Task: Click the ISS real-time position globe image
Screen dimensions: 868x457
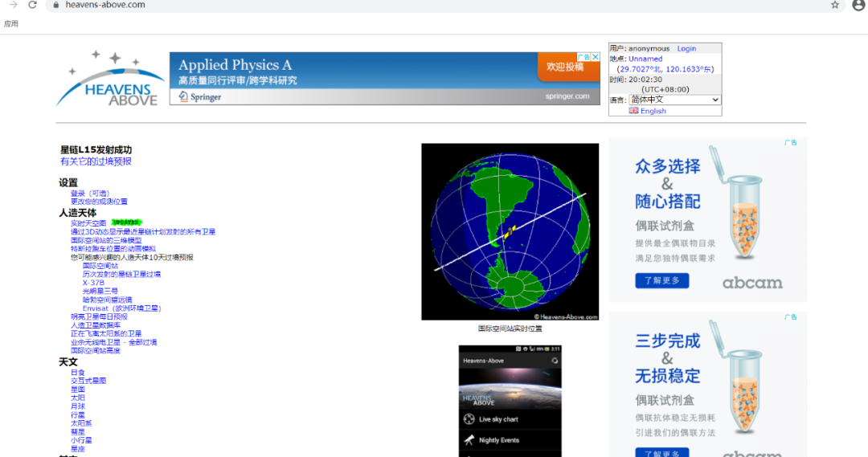Action: tap(510, 232)
